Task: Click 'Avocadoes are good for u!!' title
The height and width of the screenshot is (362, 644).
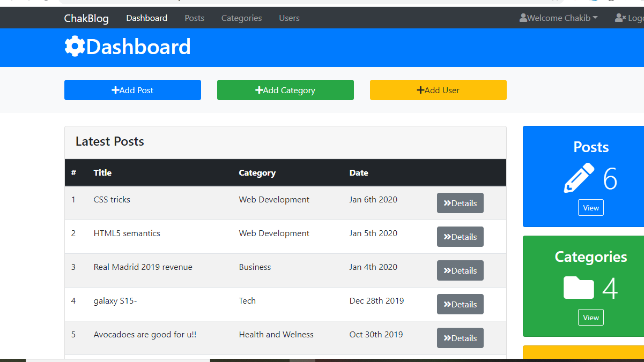Action: tap(145, 335)
